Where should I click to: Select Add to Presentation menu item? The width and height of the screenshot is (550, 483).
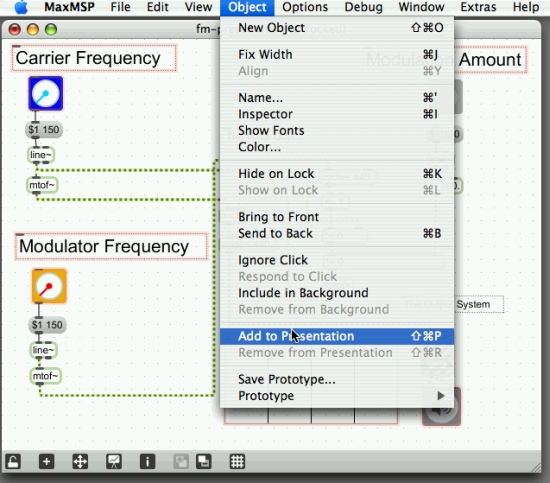(337, 336)
